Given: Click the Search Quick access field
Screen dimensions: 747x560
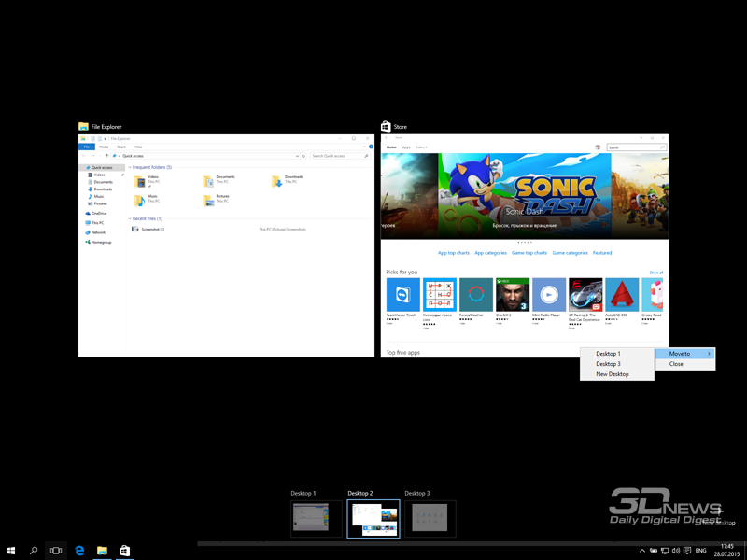Looking at the screenshot, I should coord(340,156).
